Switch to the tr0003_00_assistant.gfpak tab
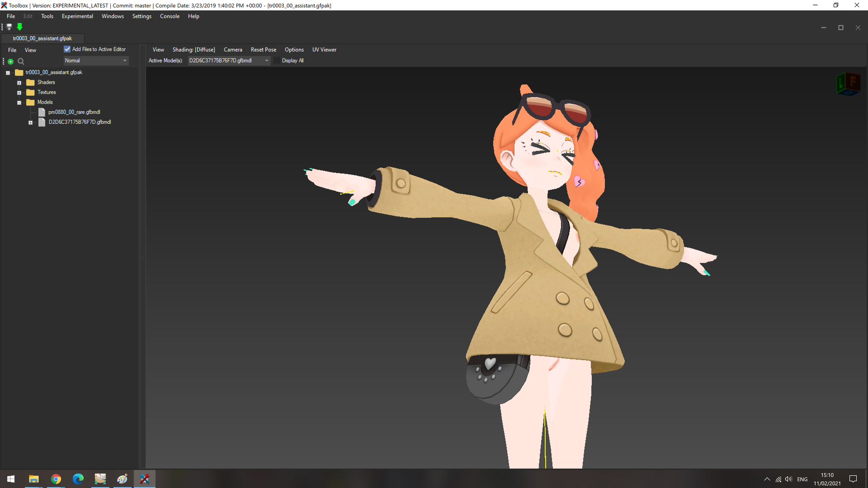 coord(42,38)
